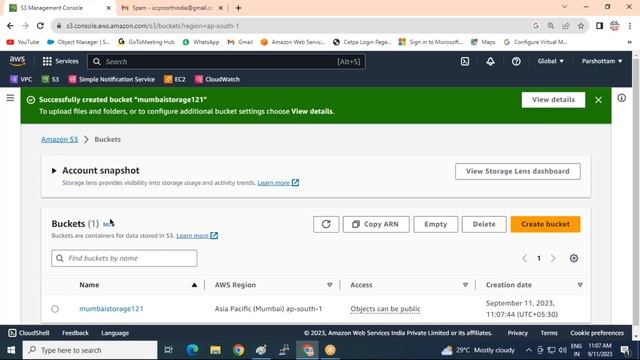The width and height of the screenshot is (640, 360).
Task: Show hidden system tray icons
Action: click(x=529, y=350)
